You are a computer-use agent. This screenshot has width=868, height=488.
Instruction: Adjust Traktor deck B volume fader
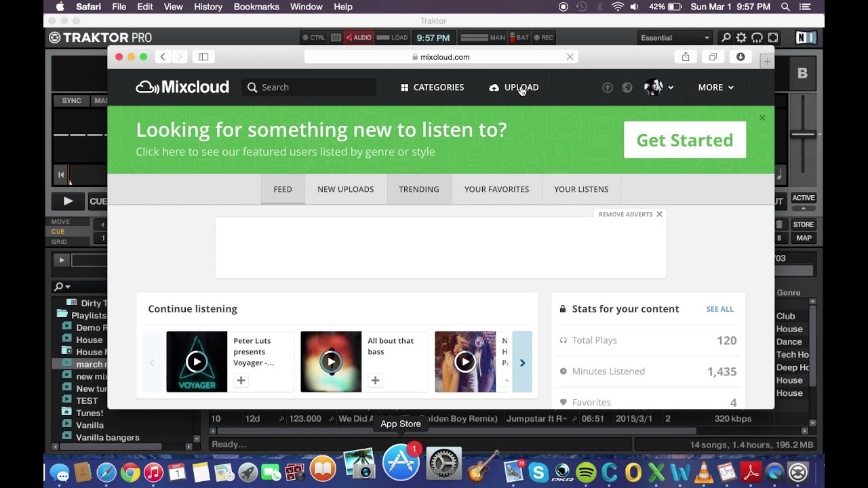click(803, 134)
